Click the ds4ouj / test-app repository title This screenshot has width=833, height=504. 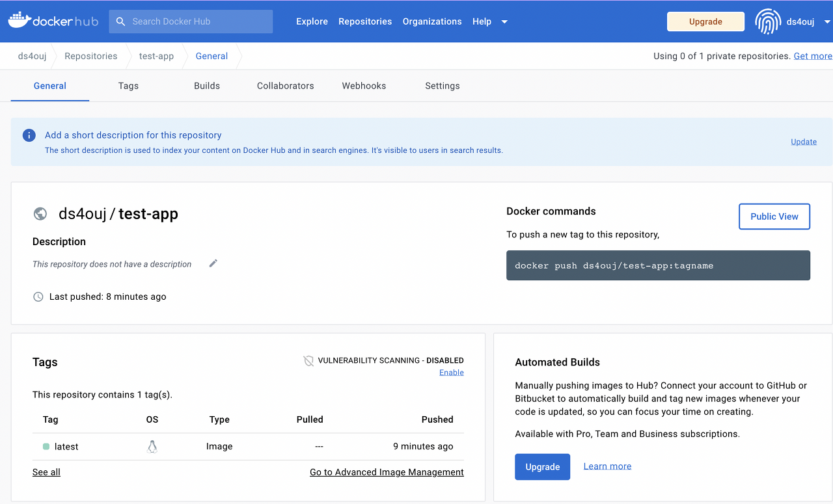click(x=118, y=214)
